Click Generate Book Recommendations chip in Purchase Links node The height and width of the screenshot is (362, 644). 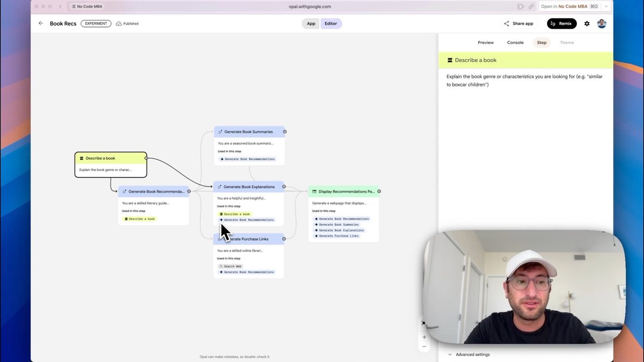pos(247,272)
